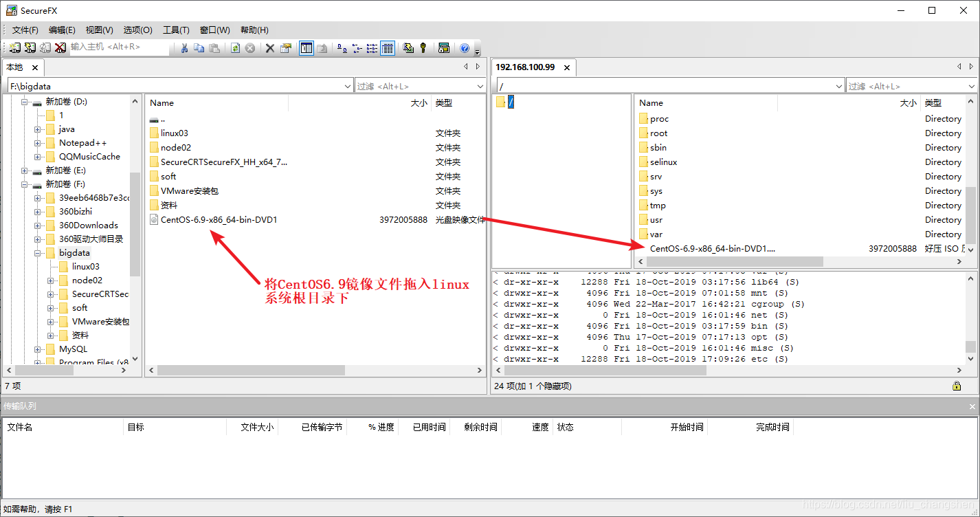The width and height of the screenshot is (980, 517).
Task: Switch to Details view icon
Action: coord(387,47)
